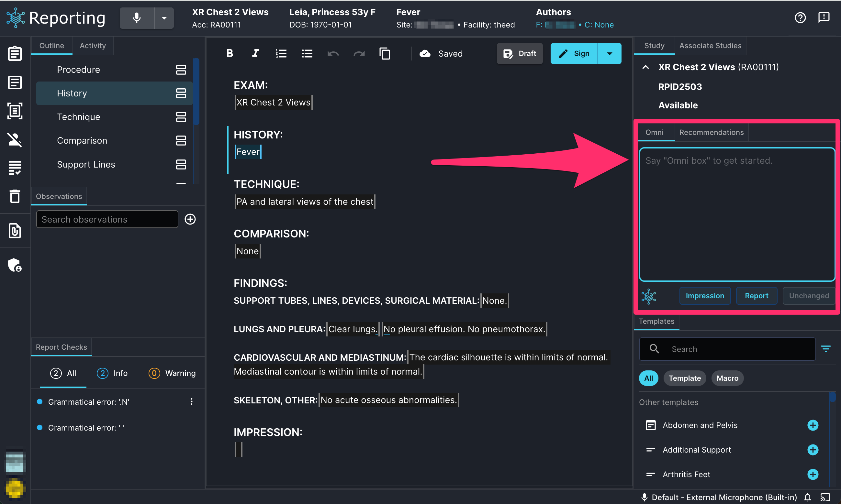Collapse the XR Chest 2 Views study

coord(645,67)
